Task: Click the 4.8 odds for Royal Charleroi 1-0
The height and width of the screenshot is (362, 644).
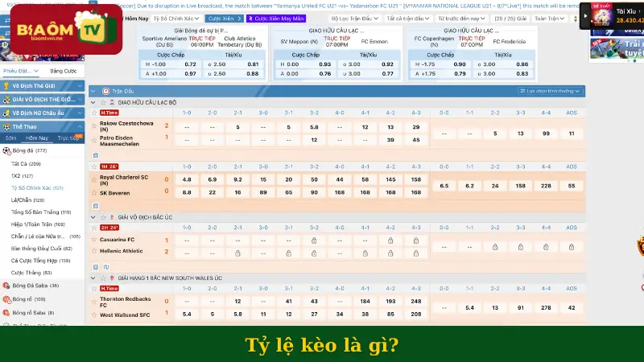Action: coord(187,179)
